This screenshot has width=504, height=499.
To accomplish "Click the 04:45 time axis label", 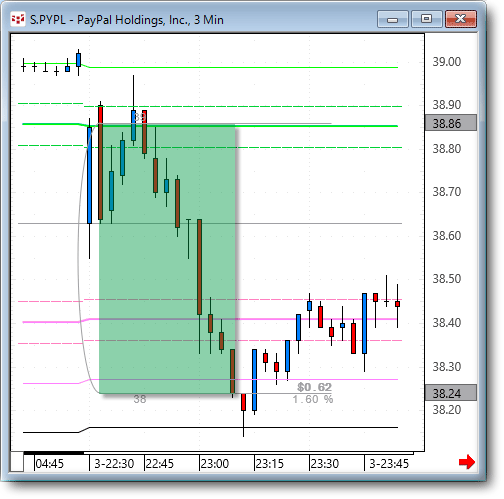I will (x=49, y=463).
